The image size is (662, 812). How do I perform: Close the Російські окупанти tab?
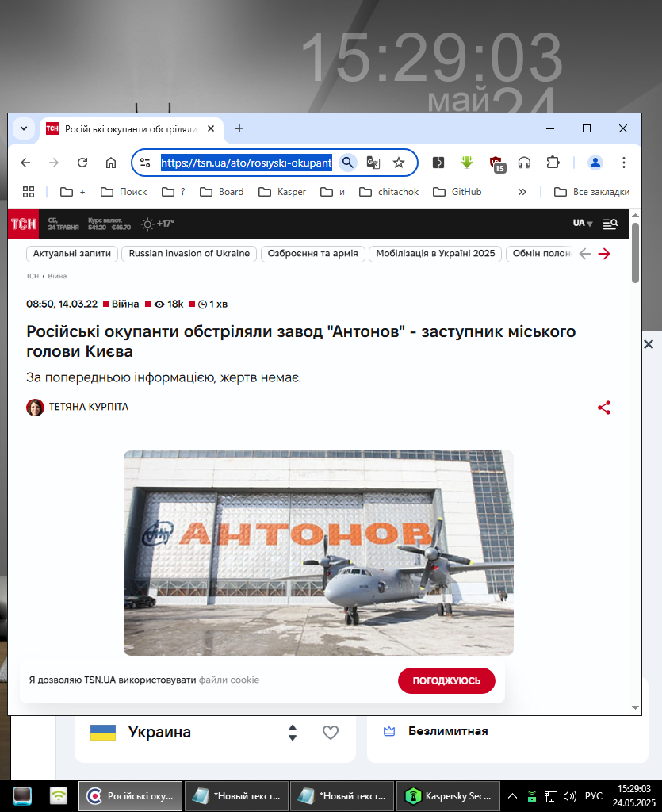pyautogui.click(x=211, y=128)
